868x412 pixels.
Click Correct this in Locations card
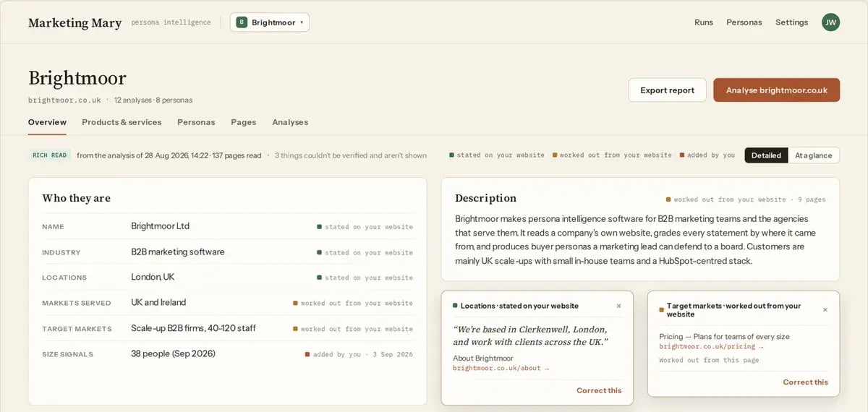coord(599,390)
